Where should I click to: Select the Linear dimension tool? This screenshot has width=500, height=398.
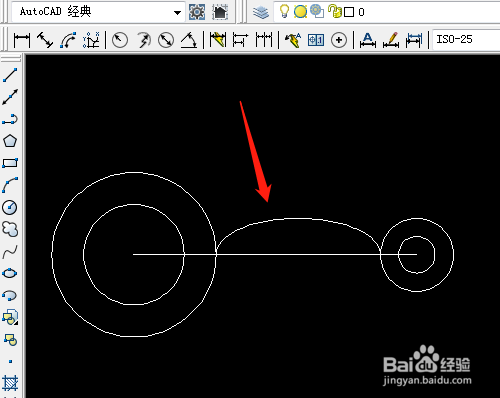(x=22, y=40)
